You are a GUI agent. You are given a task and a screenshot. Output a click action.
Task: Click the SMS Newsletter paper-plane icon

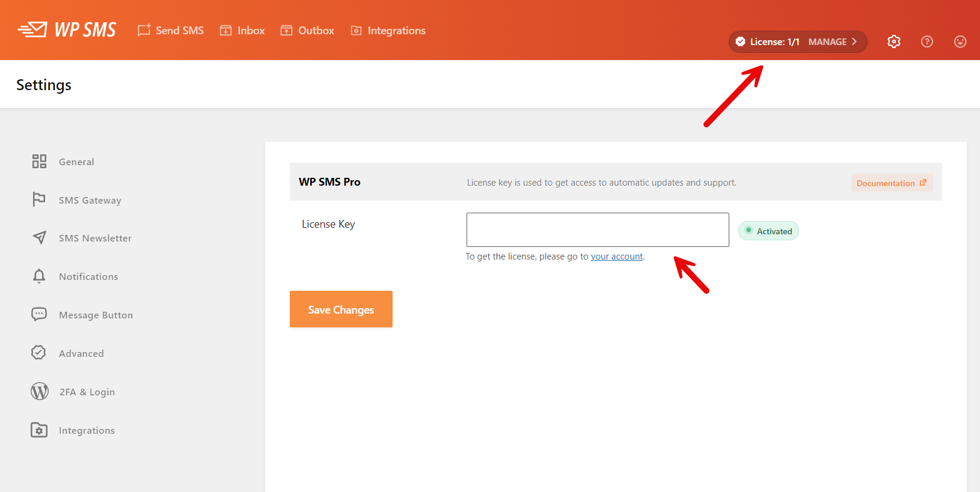coord(39,237)
